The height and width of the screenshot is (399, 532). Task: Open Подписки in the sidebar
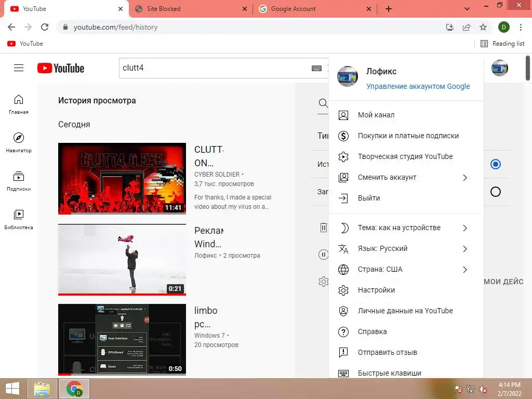[19, 181]
